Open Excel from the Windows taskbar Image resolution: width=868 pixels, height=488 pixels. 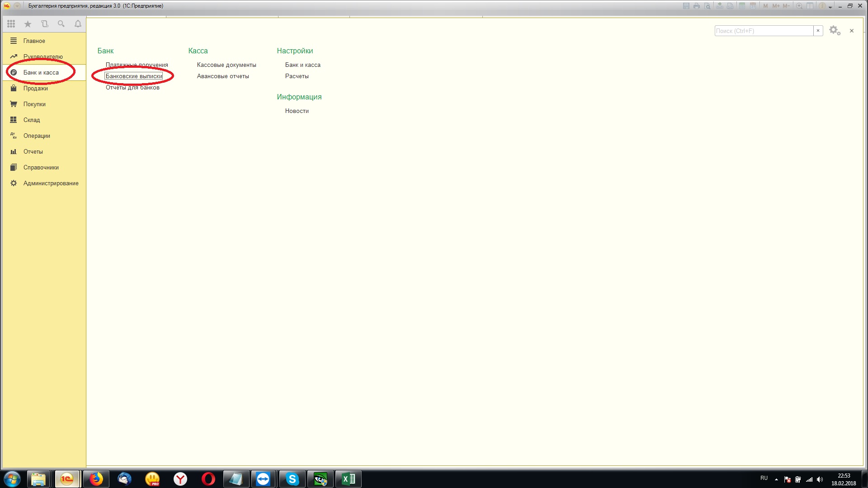pos(348,479)
